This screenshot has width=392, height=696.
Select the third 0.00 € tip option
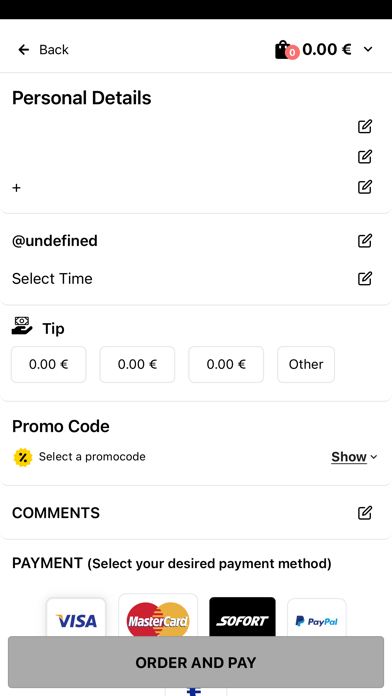(226, 364)
